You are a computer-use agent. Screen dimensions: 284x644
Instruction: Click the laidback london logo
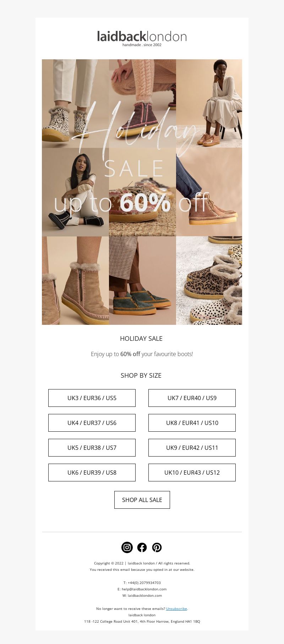point(142,38)
